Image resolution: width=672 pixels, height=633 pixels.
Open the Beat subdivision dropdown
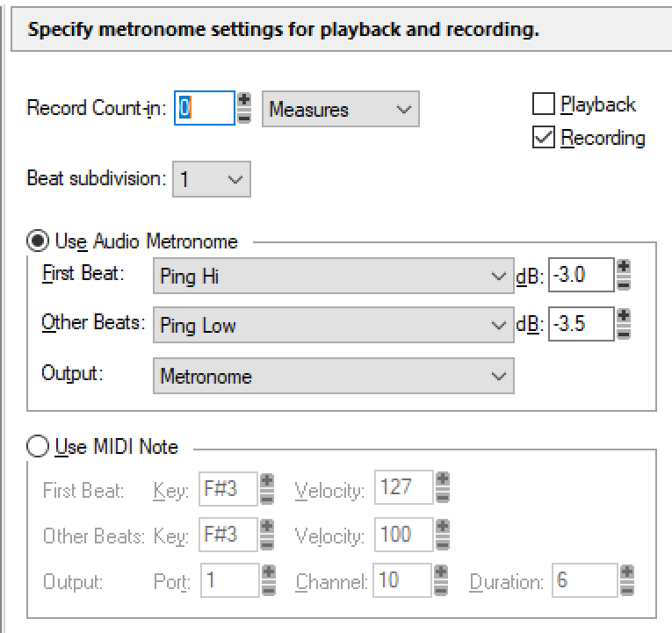click(212, 179)
